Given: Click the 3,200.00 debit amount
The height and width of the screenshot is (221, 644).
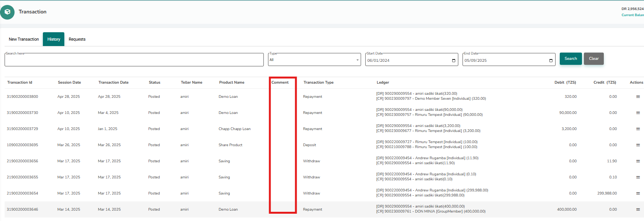Looking at the screenshot, I should 569,129.
